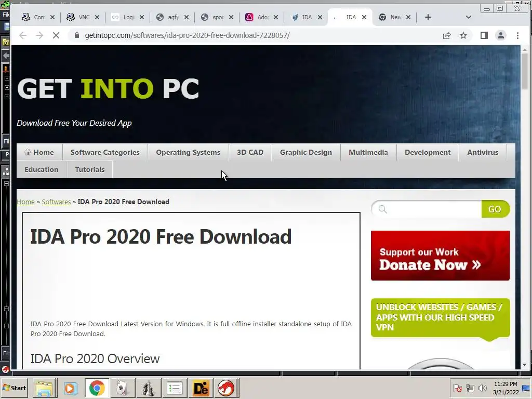This screenshot has height=399, width=532.
Task: Click the page scrollbar down arrow
Action: [525, 365]
